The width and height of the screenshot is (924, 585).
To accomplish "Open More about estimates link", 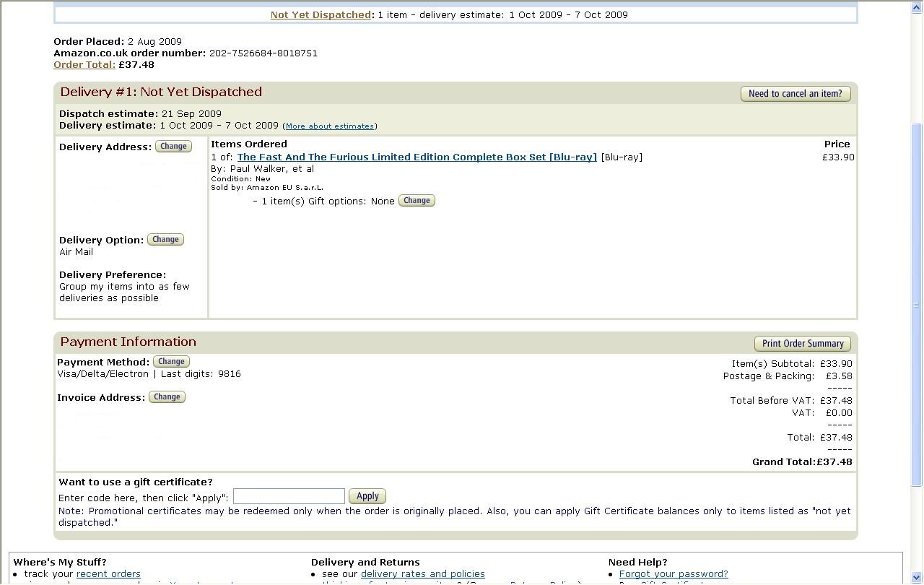I will (x=330, y=126).
